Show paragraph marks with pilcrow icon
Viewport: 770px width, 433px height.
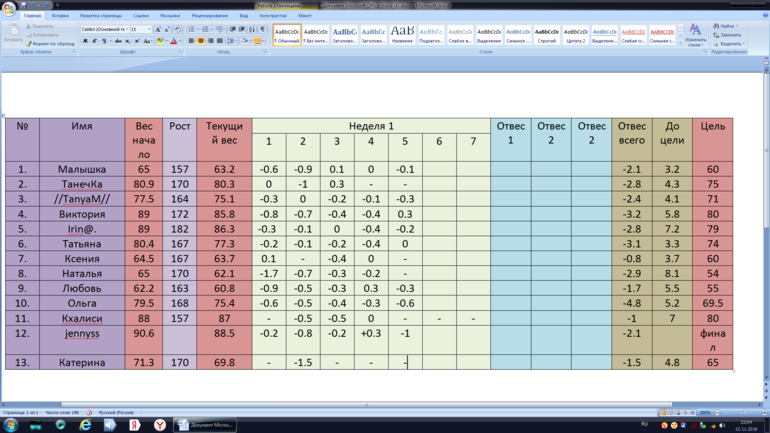262,30
